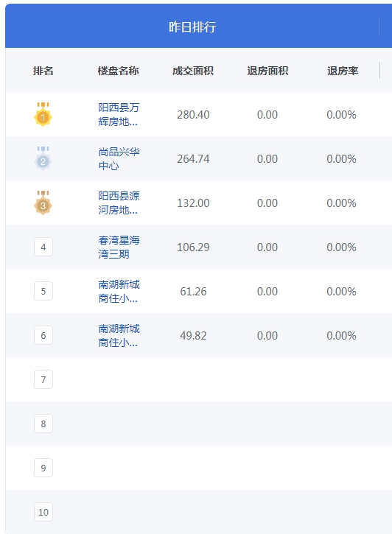Click the 楼盘名称 column header

(118, 71)
